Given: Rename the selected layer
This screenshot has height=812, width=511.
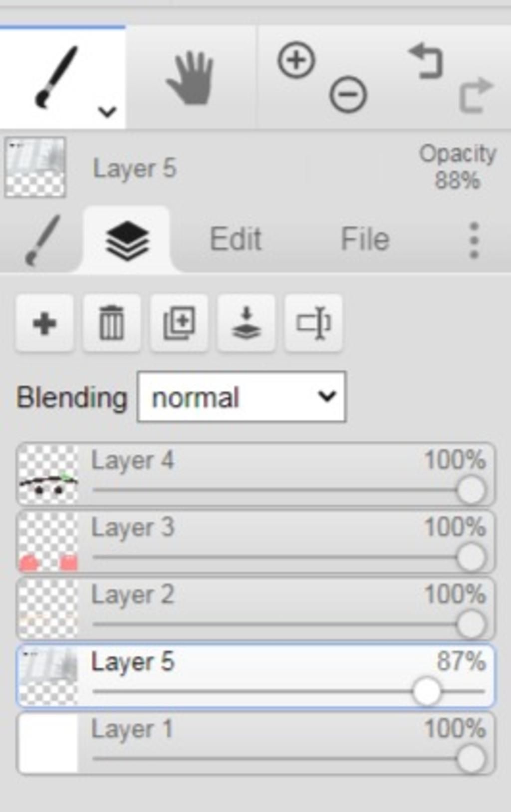Looking at the screenshot, I should coord(313,323).
